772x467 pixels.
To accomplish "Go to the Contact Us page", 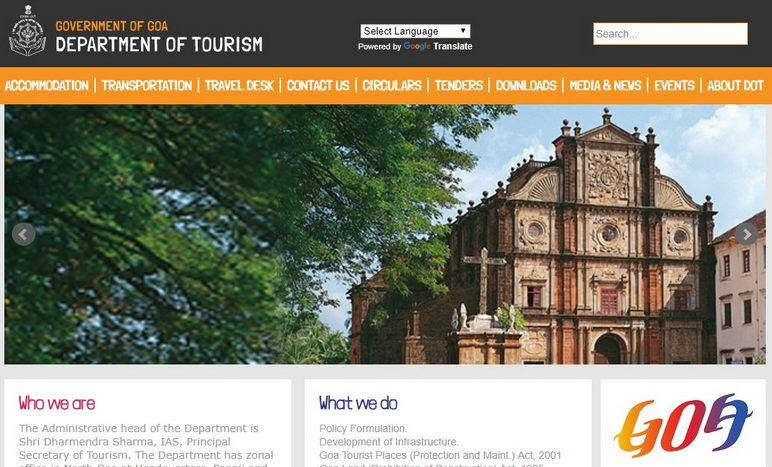I will pyautogui.click(x=318, y=86).
